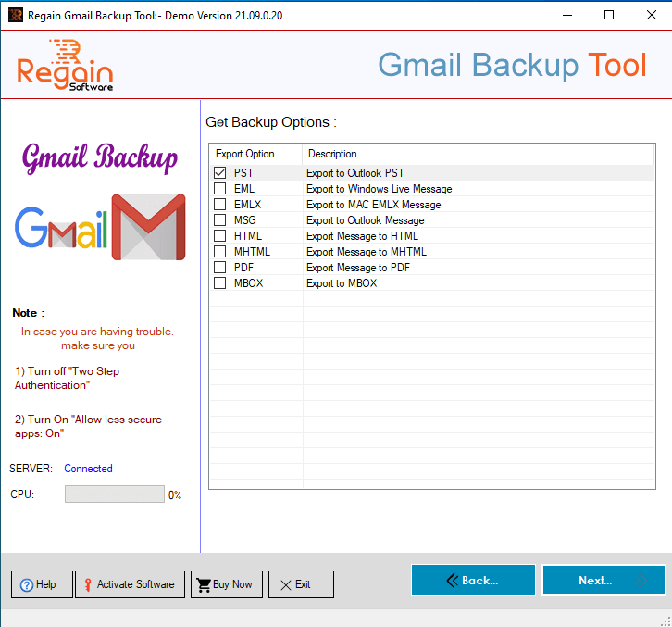Click the Export Option column header
This screenshot has width=672, height=627.
pyautogui.click(x=255, y=154)
